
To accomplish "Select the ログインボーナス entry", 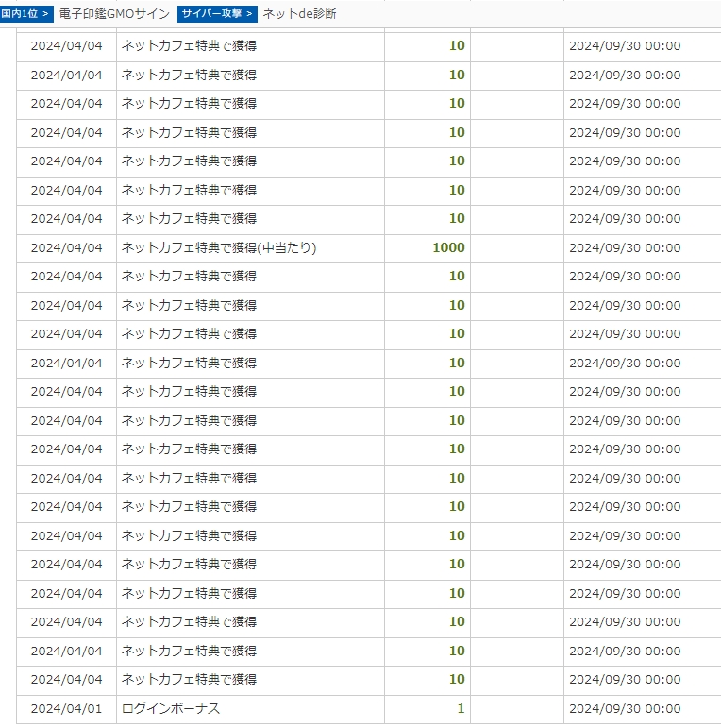I will pyautogui.click(x=171, y=709).
